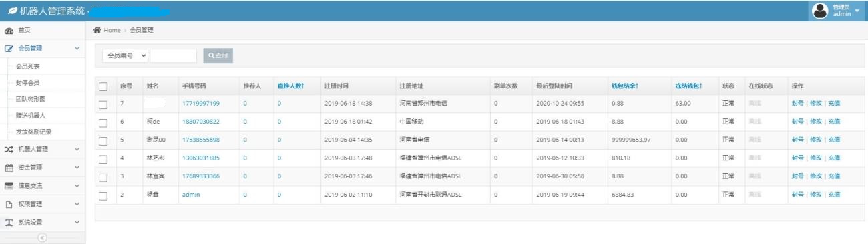
Task: Click 充值 for row 杨鑫
Action: click(834, 195)
